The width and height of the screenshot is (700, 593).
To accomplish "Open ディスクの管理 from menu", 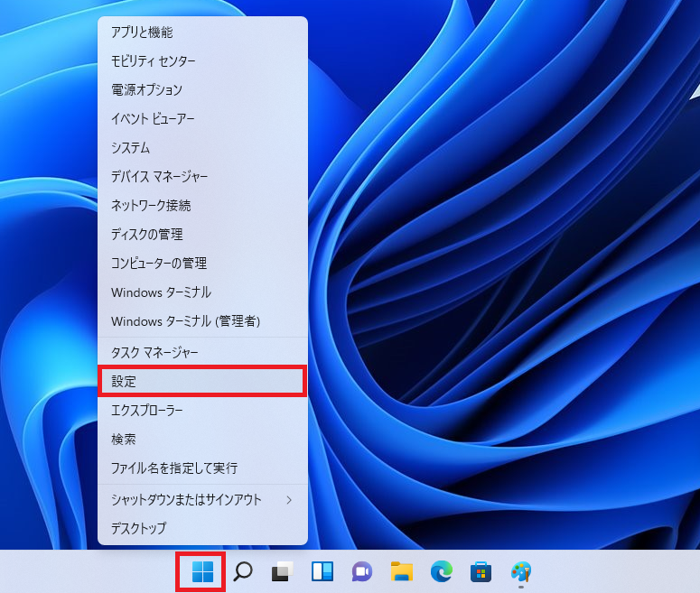I will tap(202, 235).
